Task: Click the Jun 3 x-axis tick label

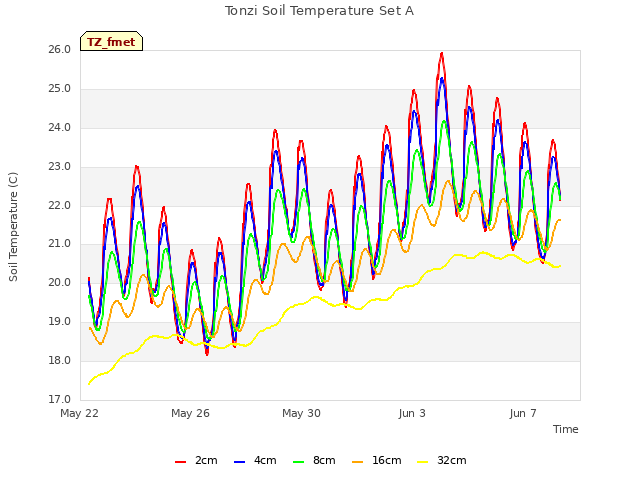Action: tap(412, 413)
